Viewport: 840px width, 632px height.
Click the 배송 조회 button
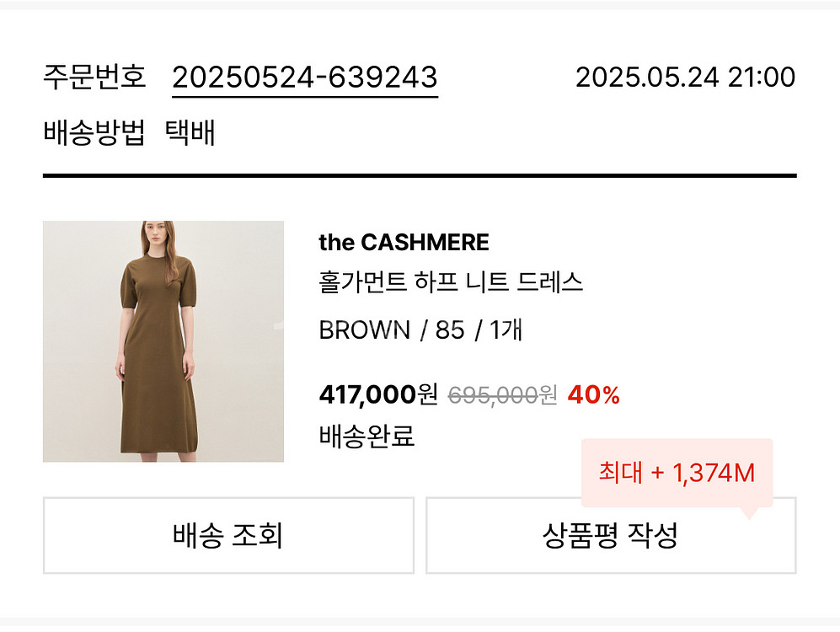(x=228, y=535)
